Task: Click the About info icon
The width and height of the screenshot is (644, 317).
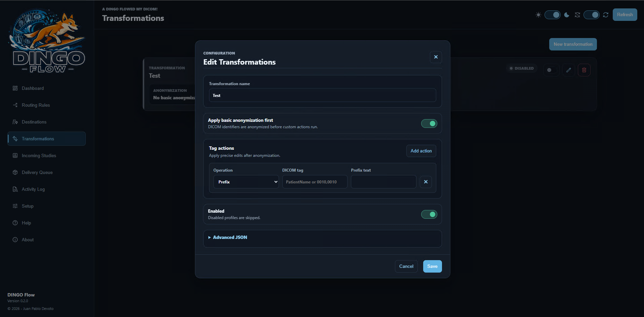Action: (15, 240)
